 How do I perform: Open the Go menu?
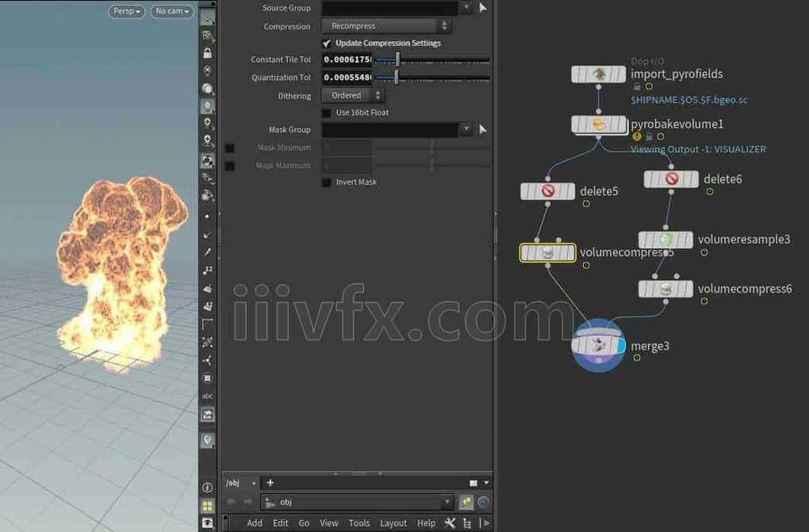point(304,523)
